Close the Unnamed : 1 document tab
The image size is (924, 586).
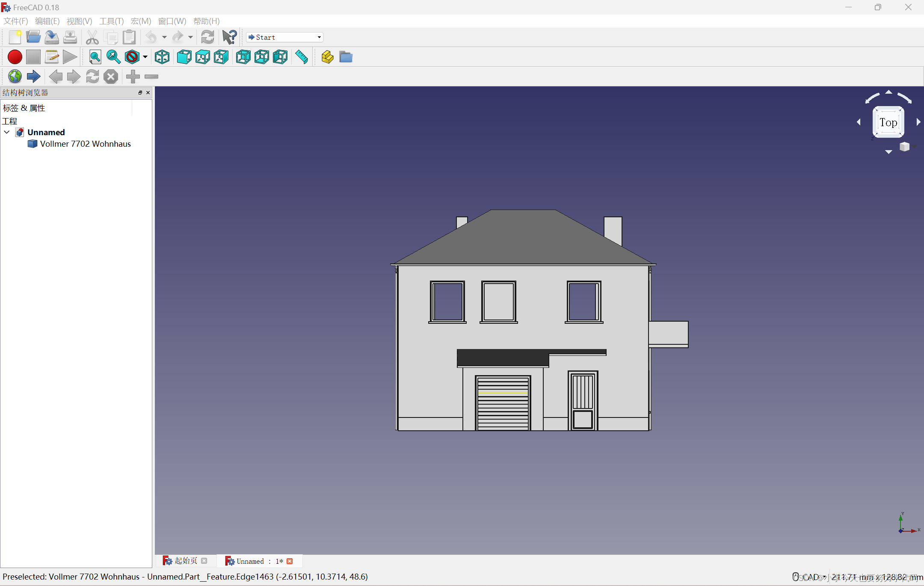290,561
